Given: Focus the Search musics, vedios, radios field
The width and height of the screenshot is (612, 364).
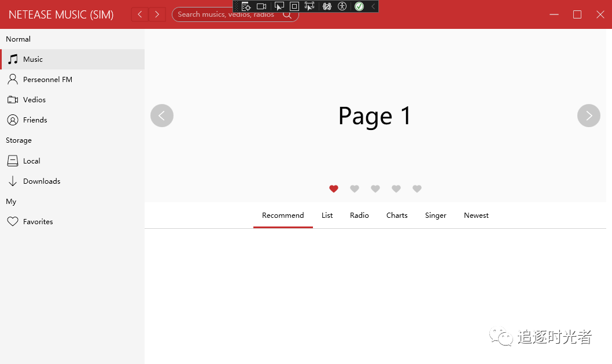Looking at the screenshot, I should point(235,14).
